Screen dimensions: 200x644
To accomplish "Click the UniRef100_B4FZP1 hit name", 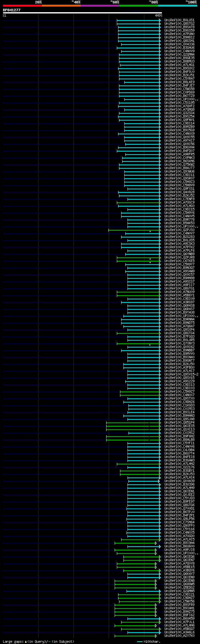I will pyautogui.click(x=179, y=515).
